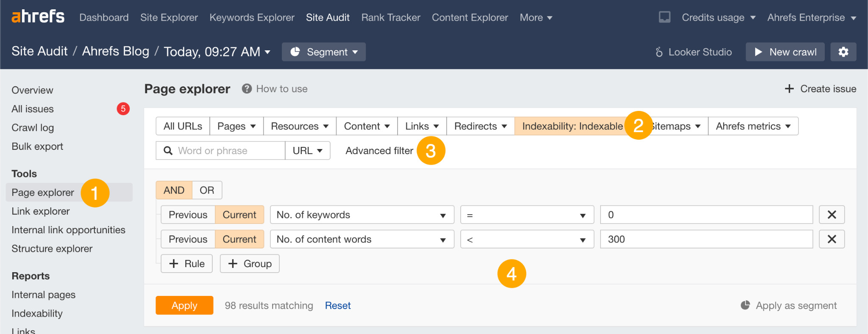This screenshot has height=334, width=868.
Task: Set keywords rule to Current
Action: pyautogui.click(x=239, y=215)
